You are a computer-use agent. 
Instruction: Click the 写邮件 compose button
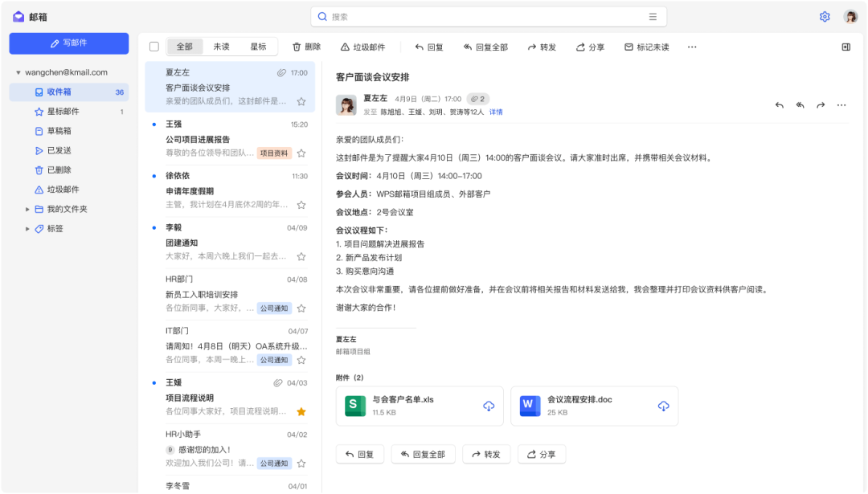69,43
